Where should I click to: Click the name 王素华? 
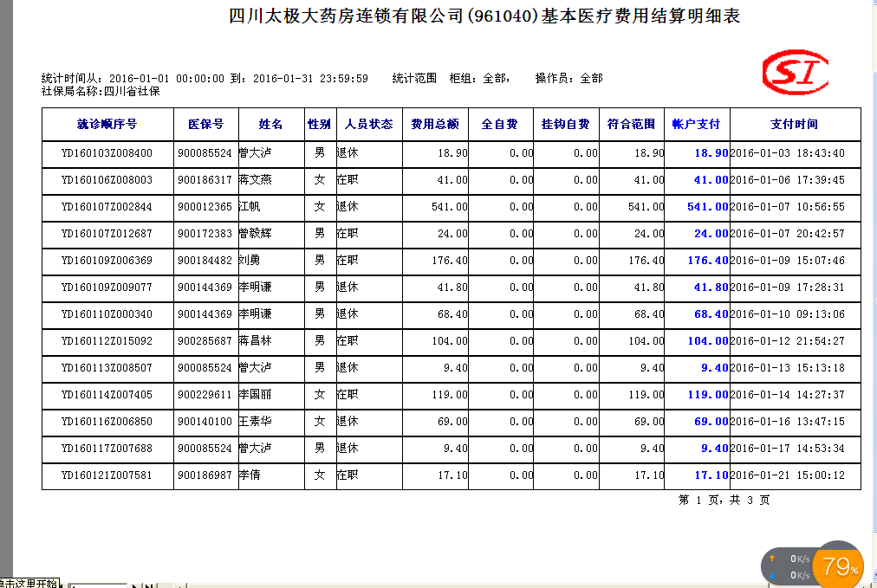coord(256,422)
